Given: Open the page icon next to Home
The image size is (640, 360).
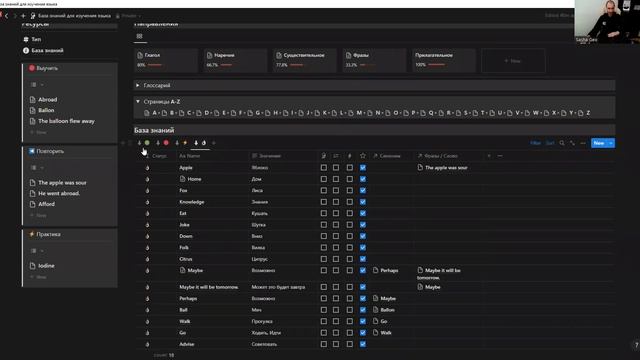Looking at the screenshot, I should [182, 179].
